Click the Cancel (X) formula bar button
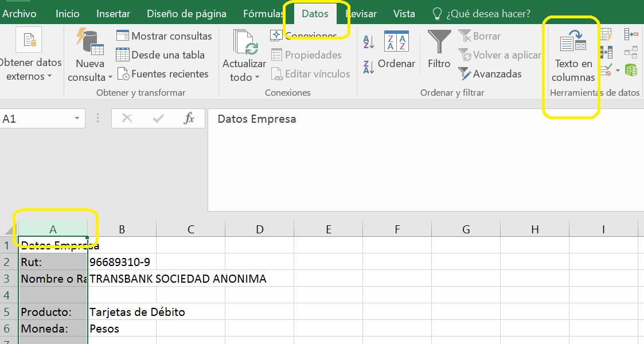644x344 pixels. [x=127, y=119]
